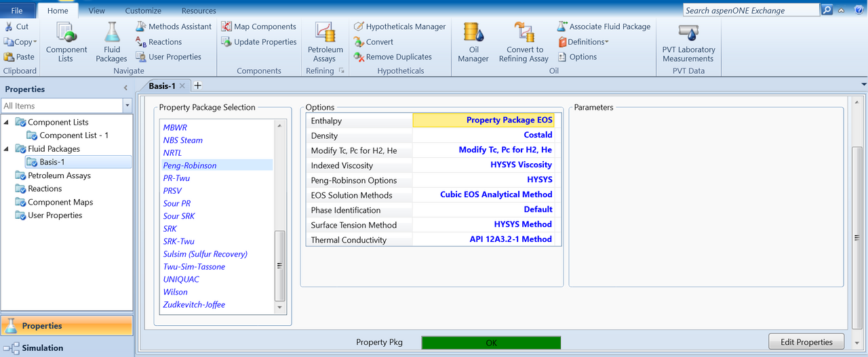The image size is (868, 357).
Task: Collapse the ribbon with chevron
Action: 841,10
